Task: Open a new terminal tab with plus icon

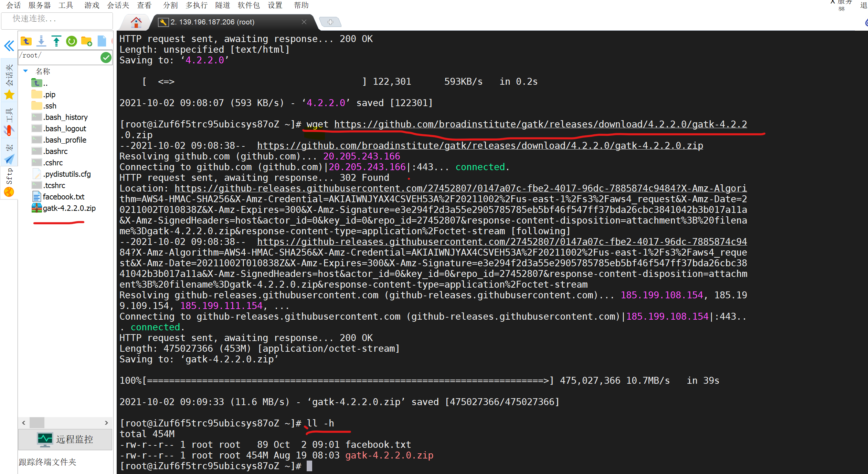Action: pos(330,22)
